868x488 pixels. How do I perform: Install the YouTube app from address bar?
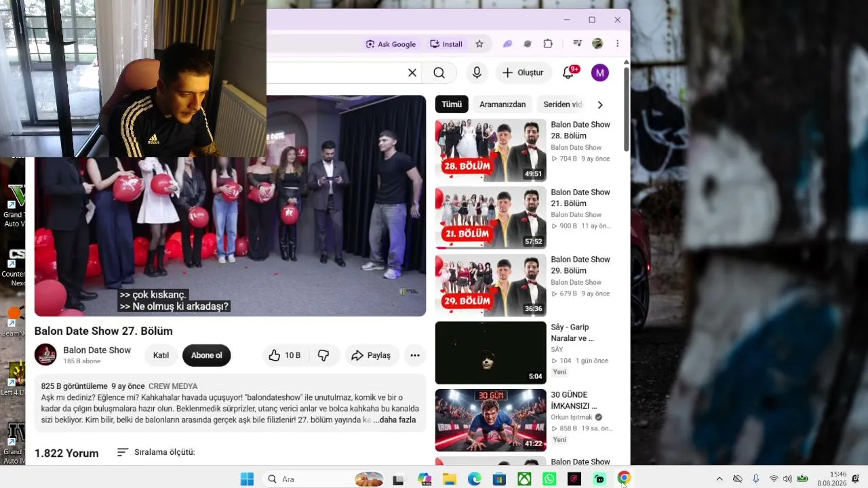click(446, 44)
